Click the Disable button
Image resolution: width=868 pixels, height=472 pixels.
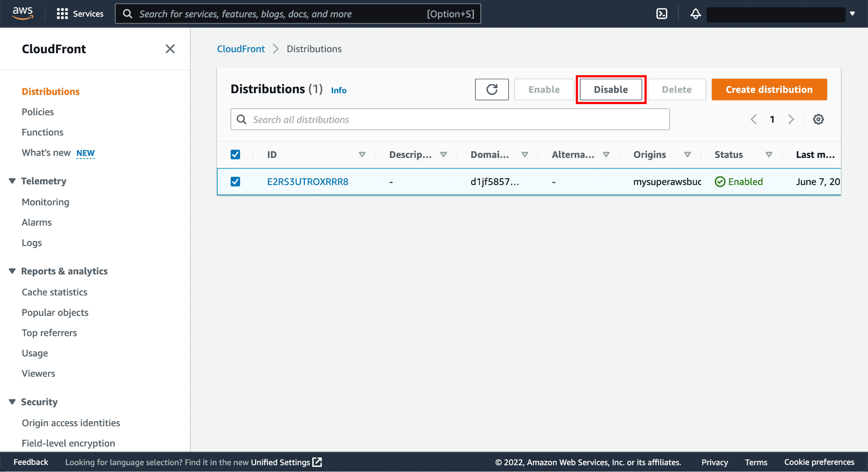611,89
